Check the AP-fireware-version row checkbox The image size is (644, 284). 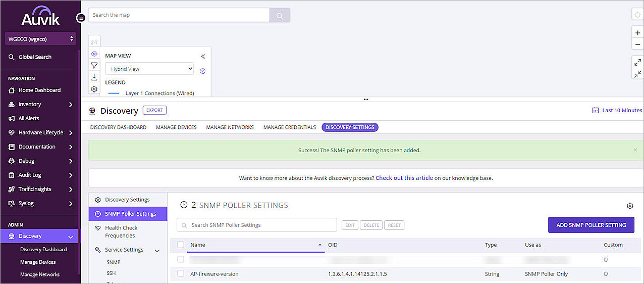click(x=181, y=274)
